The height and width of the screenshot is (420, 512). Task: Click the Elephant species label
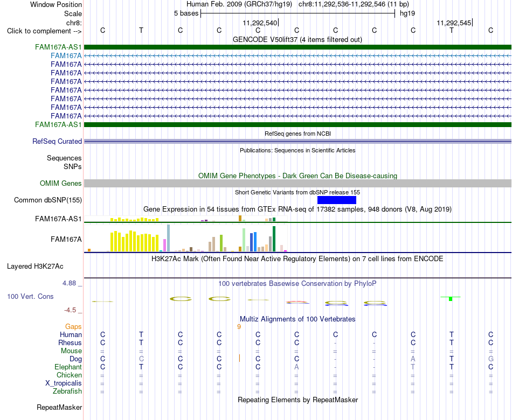coord(68,367)
